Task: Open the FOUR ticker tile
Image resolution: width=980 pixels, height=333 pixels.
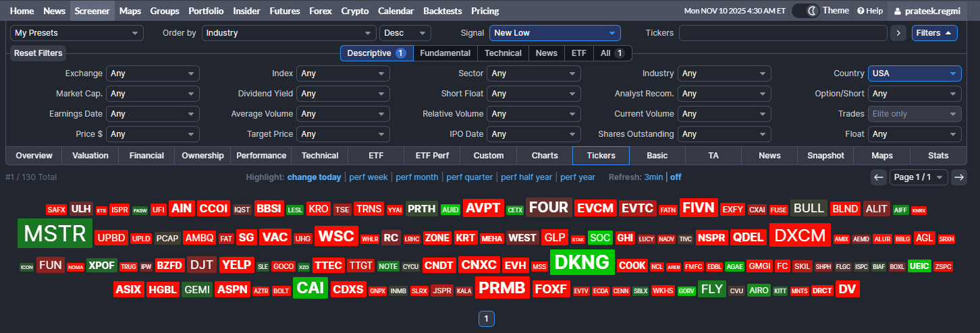Action: point(549,208)
